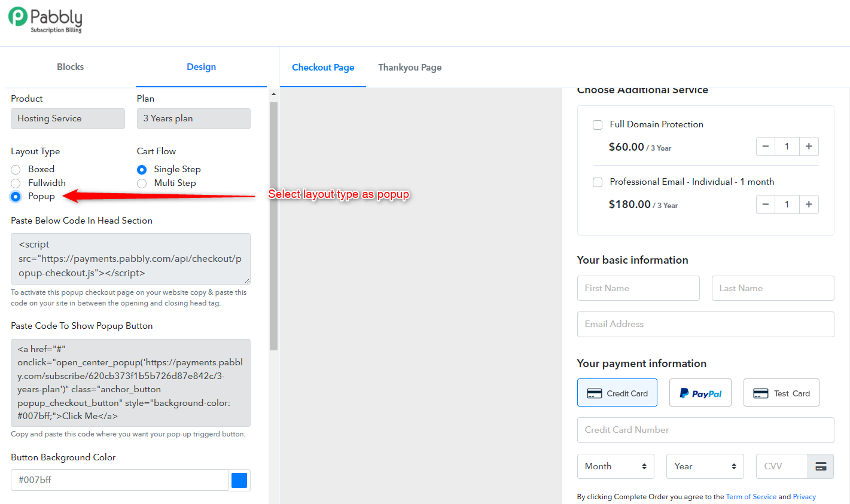Select the Boxed layout type radio
Screen dimensions: 850x504
coord(16,170)
